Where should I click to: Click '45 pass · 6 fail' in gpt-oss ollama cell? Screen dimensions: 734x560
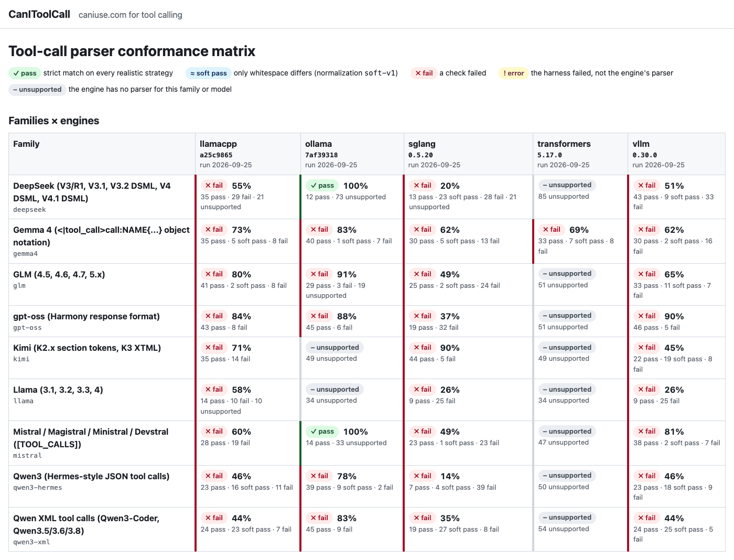click(x=329, y=328)
